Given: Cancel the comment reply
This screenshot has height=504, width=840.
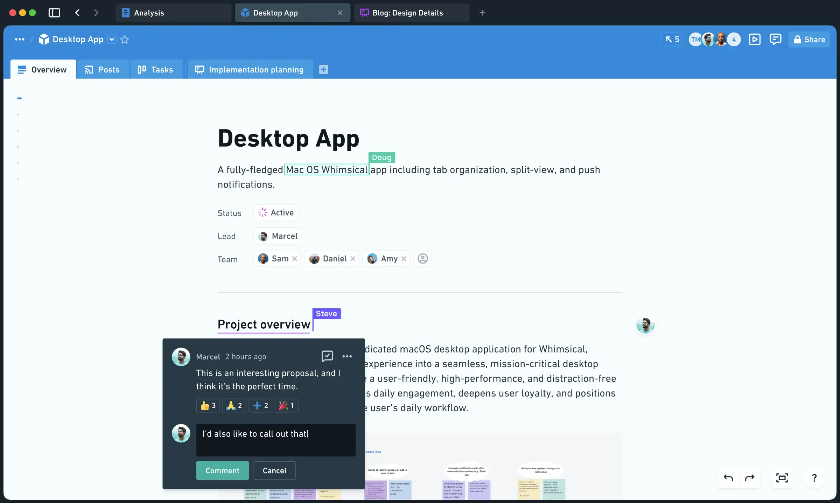Looking at the screenshot, I should coord(274,471).
